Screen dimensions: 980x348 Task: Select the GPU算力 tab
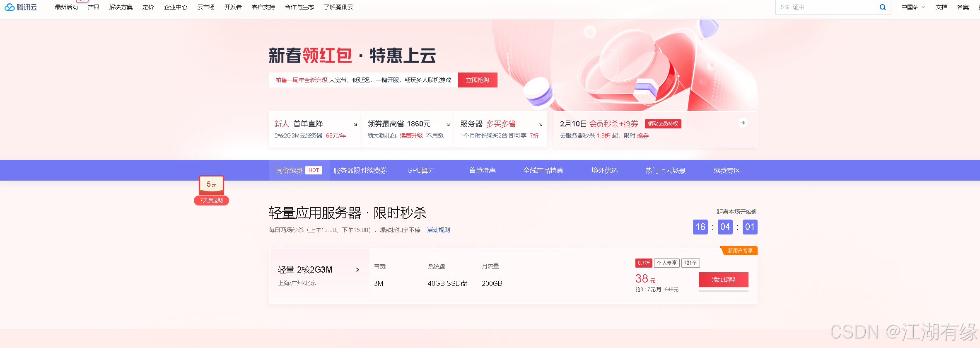pyautogui.click(x=421, y=170)
